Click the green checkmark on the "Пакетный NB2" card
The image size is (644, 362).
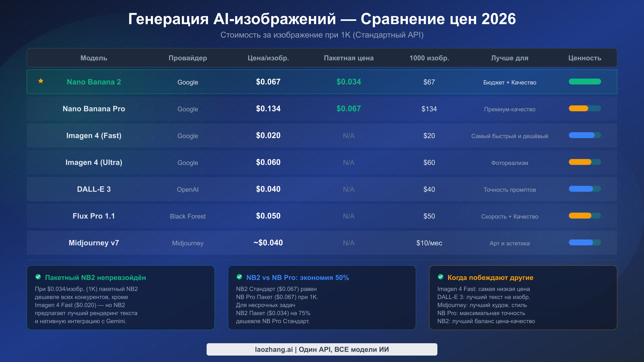38,277
